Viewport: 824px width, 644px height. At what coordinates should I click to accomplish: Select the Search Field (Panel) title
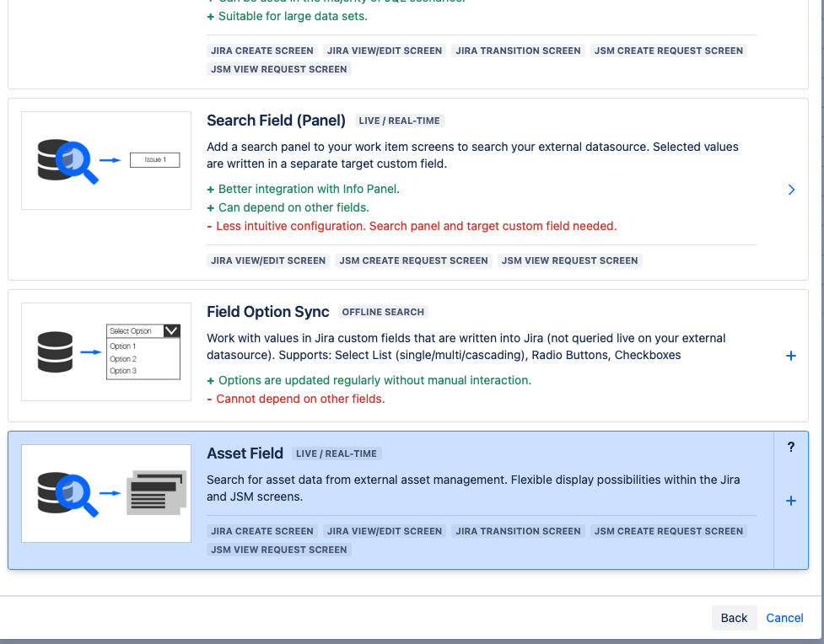point(276,121)
